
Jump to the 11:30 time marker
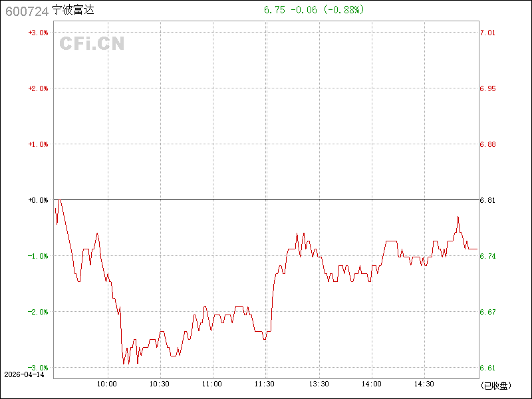[265, 384]
